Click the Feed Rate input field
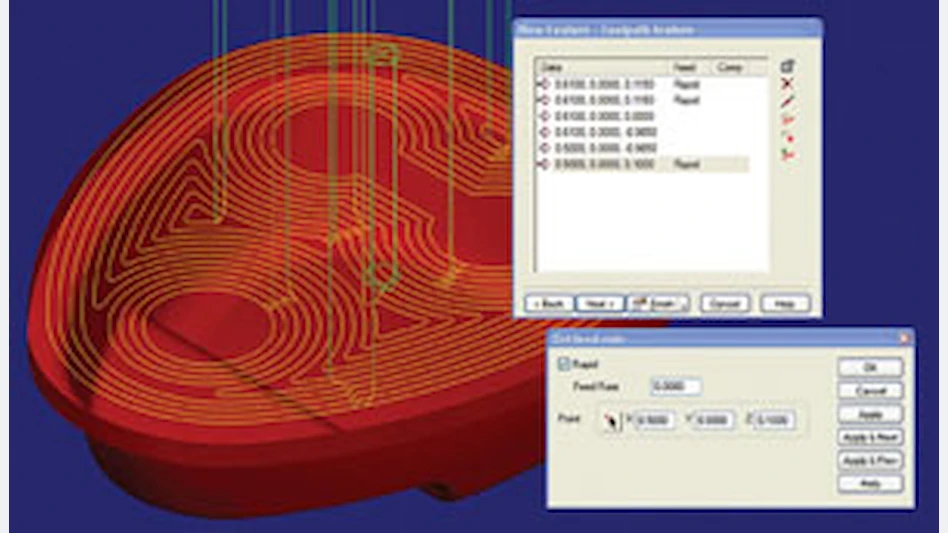Viewport: 948px width, 533px height. (676, 387)
